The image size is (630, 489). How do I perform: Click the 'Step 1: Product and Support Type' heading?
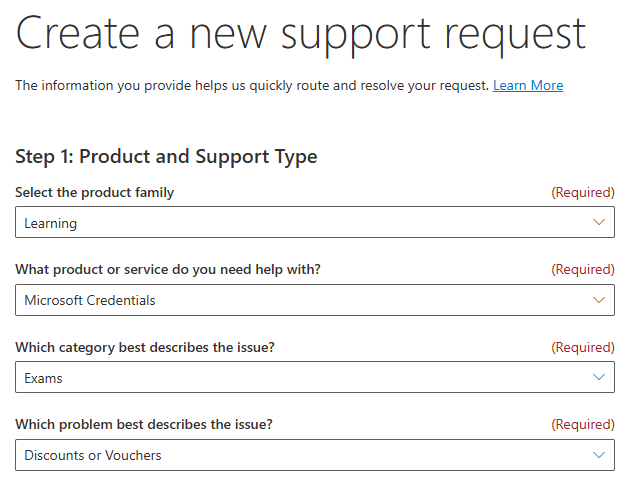coord(166,157)
